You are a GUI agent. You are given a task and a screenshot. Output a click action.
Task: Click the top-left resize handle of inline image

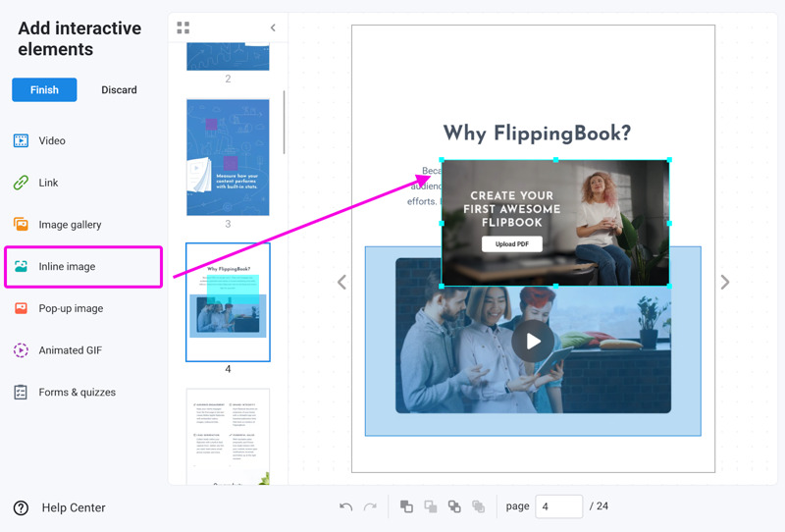[442, 160]
